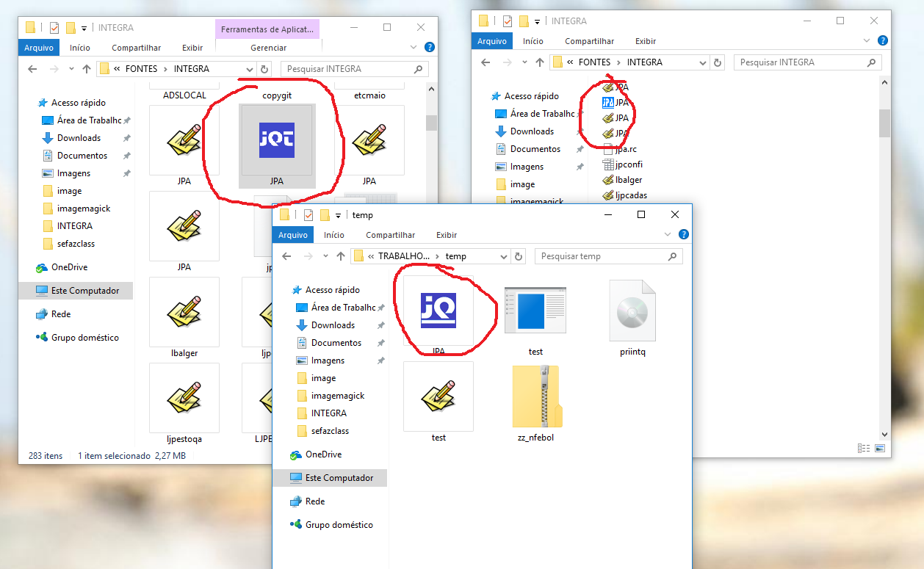Select the test file with pencil icon in temp window

438,402
